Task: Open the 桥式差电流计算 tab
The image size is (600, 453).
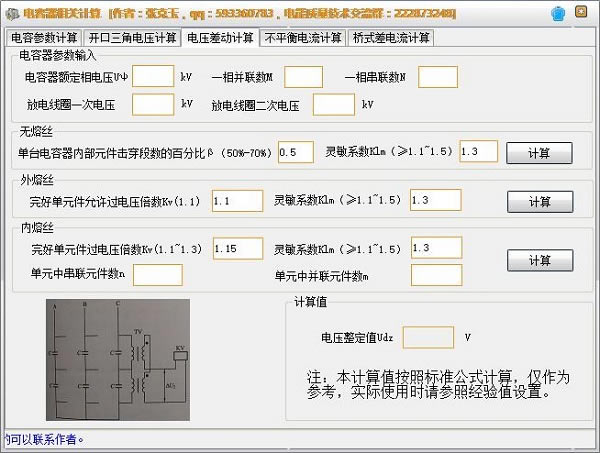Action: (x=391, y=38)
